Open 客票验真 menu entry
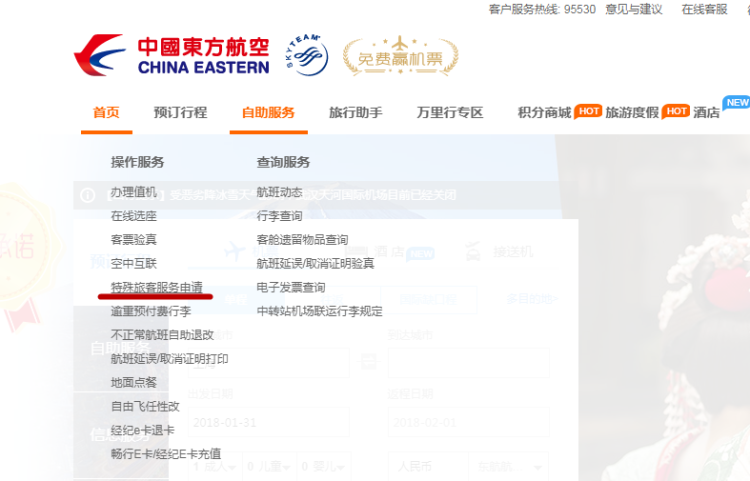The height and width of the screenshot is (481, 750). click(134, 240)
